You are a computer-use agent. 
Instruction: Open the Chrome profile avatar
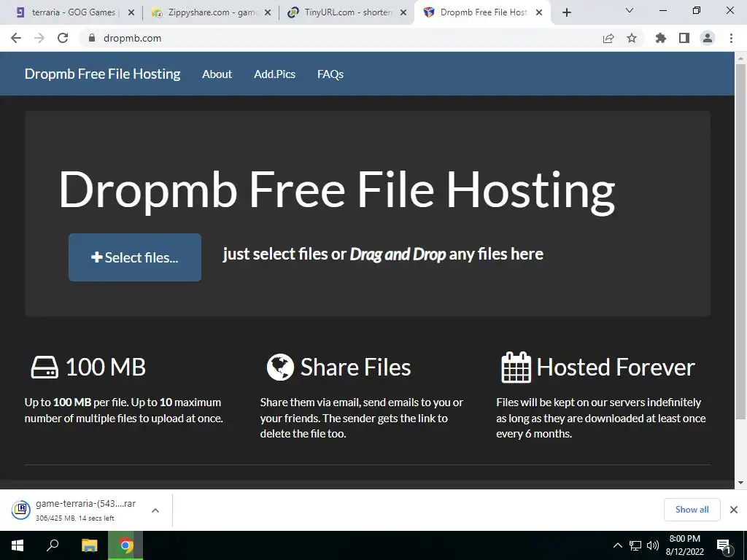708,38
